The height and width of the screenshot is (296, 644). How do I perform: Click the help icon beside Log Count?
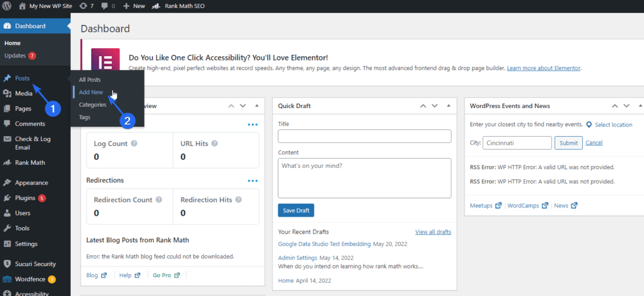[134, 144]
